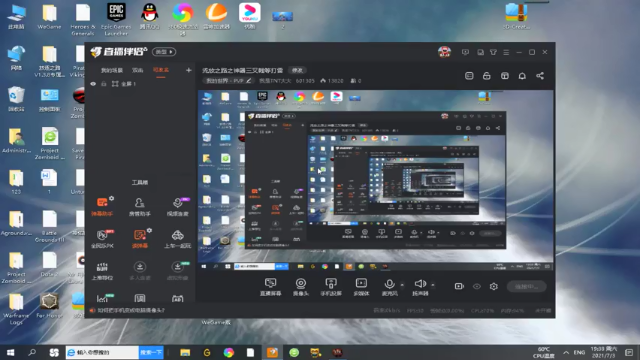Switch to the 我的场景 tab

112,70
